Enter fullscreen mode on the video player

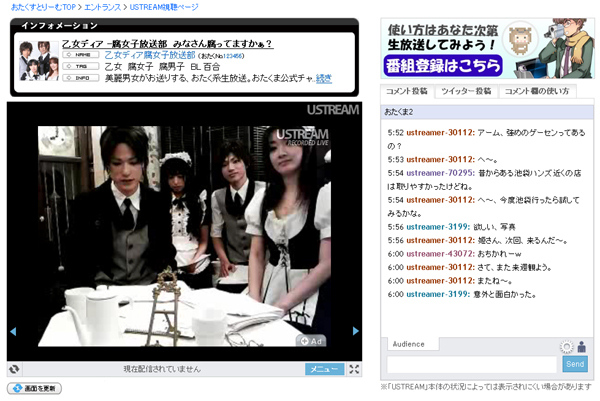[x=354, y=369]
